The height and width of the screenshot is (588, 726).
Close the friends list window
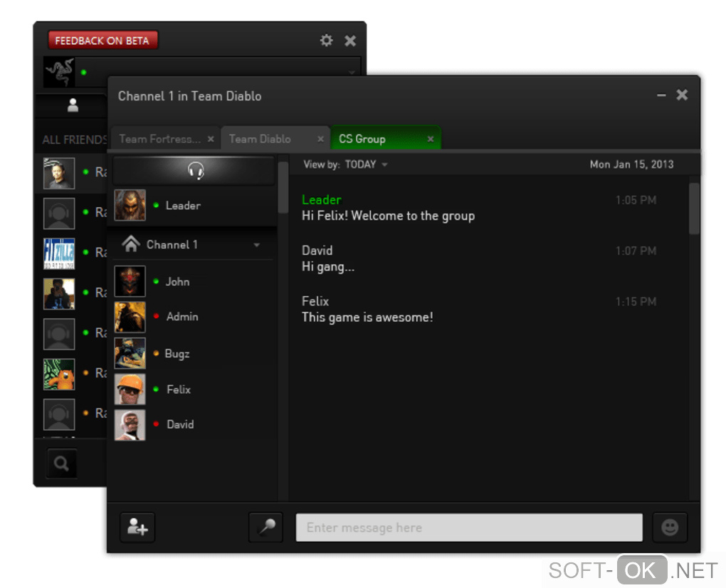pyautogui.click(x=350, y=41)
